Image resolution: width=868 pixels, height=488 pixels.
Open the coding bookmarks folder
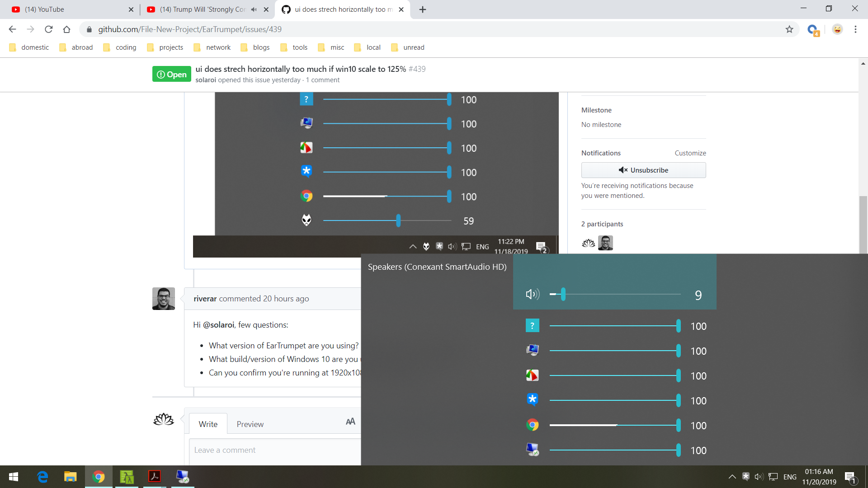point(126,47)
